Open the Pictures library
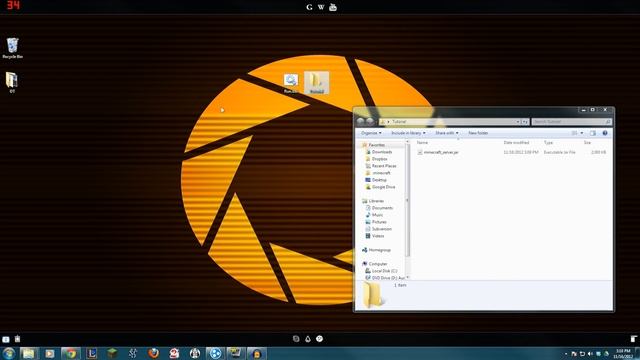 point(376,222)
